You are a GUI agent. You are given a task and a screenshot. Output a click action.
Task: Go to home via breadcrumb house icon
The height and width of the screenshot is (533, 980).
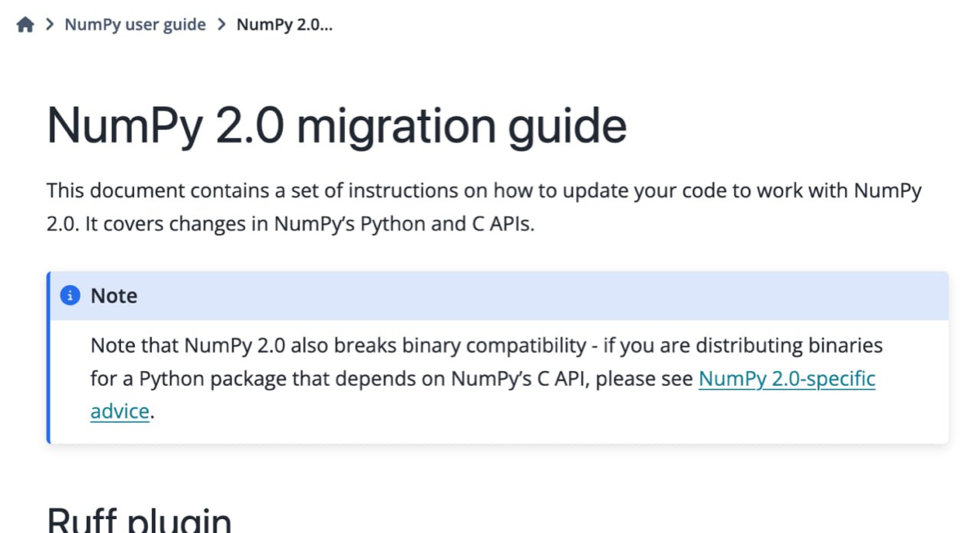click(25, 25)
